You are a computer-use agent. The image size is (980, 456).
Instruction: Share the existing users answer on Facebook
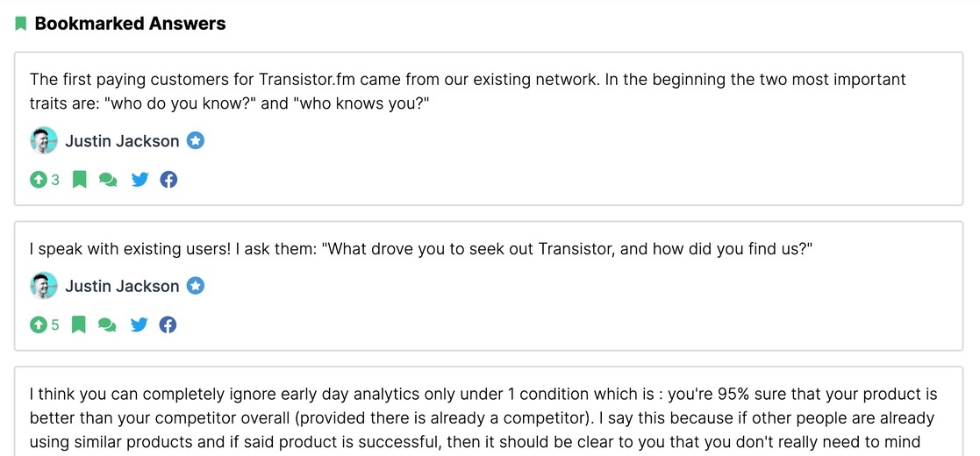[168, 324]
